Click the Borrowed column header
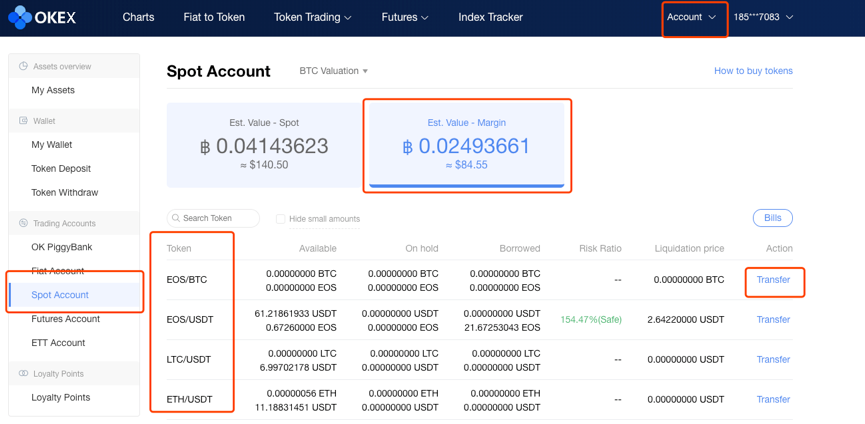The image size is (865, 424). [x=520, y=249]
